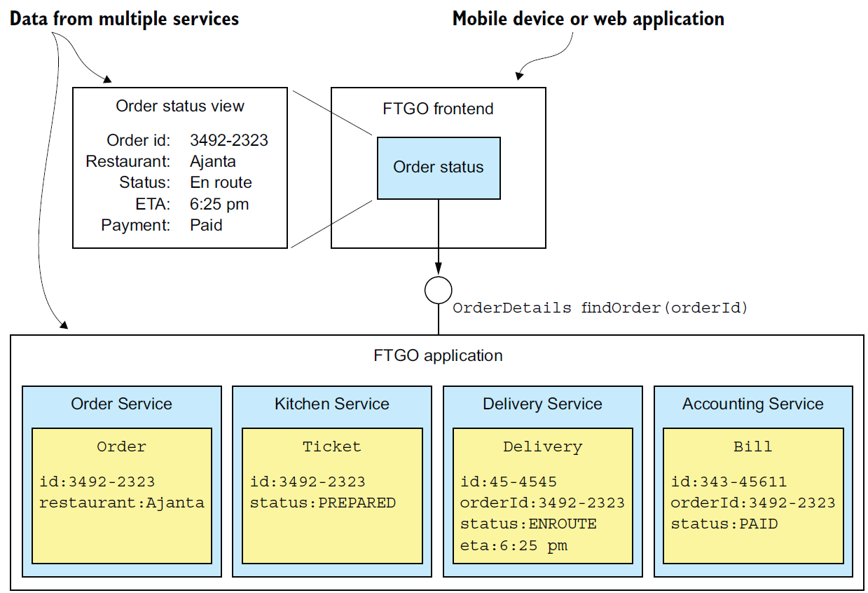Screen dimensions: 868x593
Task: Click the Status value 'En route'
Action: coord(221,182)
